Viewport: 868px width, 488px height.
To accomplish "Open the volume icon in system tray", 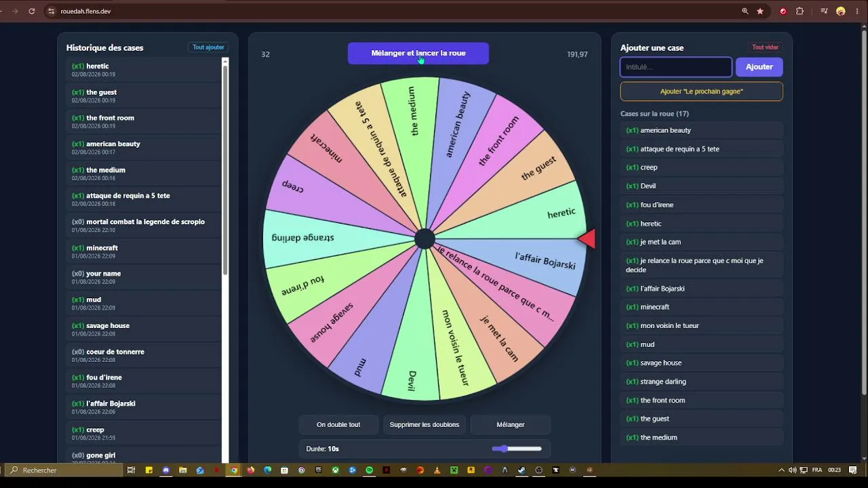I will pos(792,470).
